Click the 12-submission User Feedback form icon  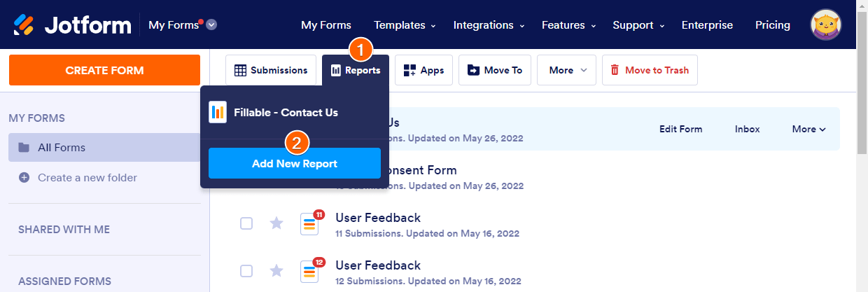(310, 270)
